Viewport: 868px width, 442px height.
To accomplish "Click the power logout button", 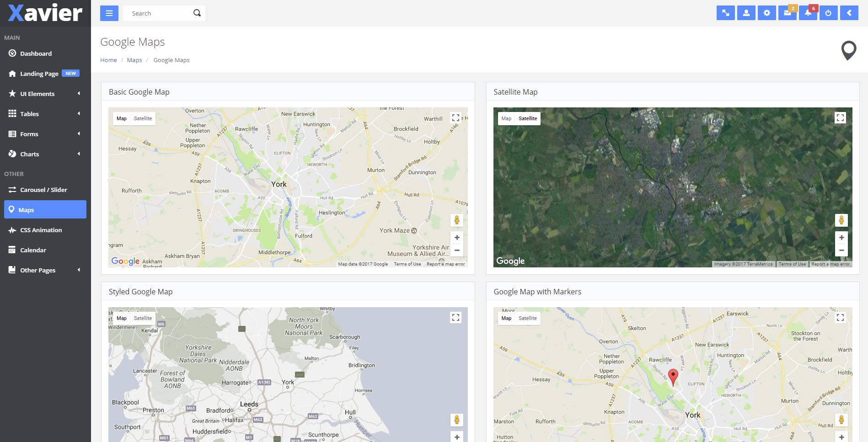I will pyautogui.click(x=828, y=13).
